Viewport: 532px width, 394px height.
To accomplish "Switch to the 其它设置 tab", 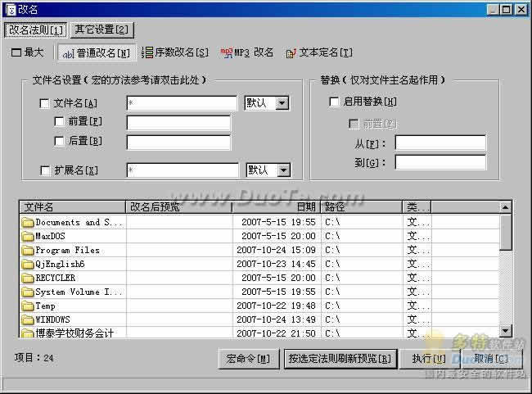I will click(101, 30).
